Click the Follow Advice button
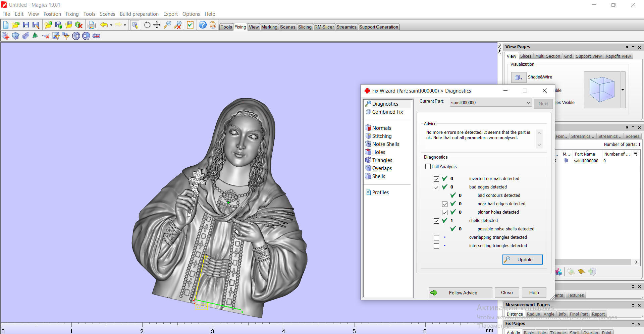The width and height of the screenshot is (644, 334). pos(460,293)
